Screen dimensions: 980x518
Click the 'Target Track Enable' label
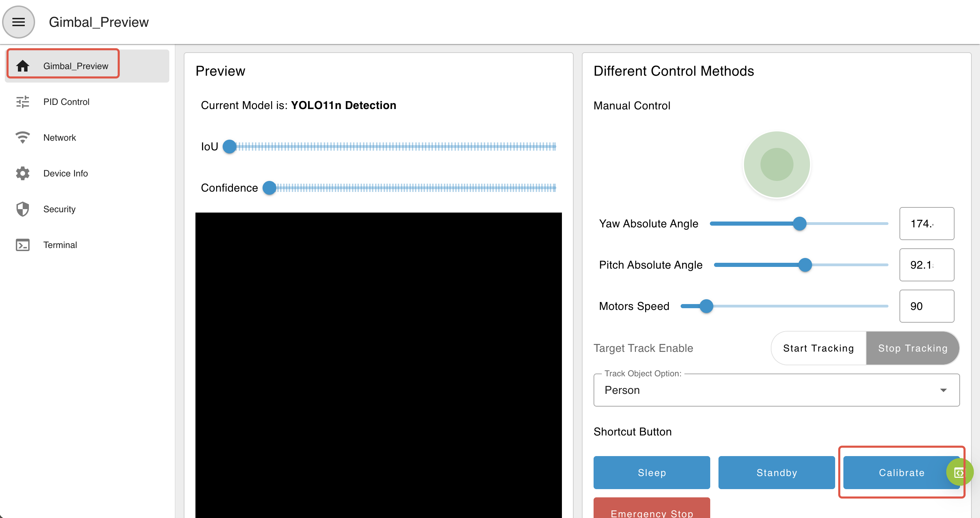coord(643,348)
